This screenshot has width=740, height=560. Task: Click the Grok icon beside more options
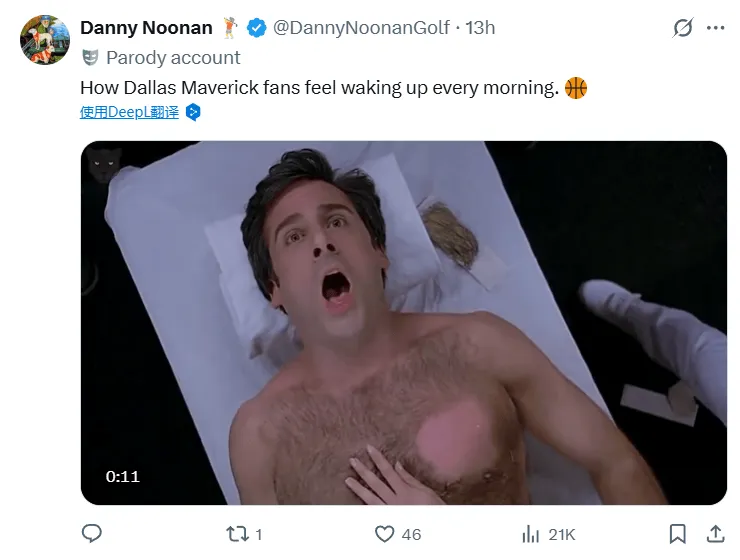click(682, 28)
